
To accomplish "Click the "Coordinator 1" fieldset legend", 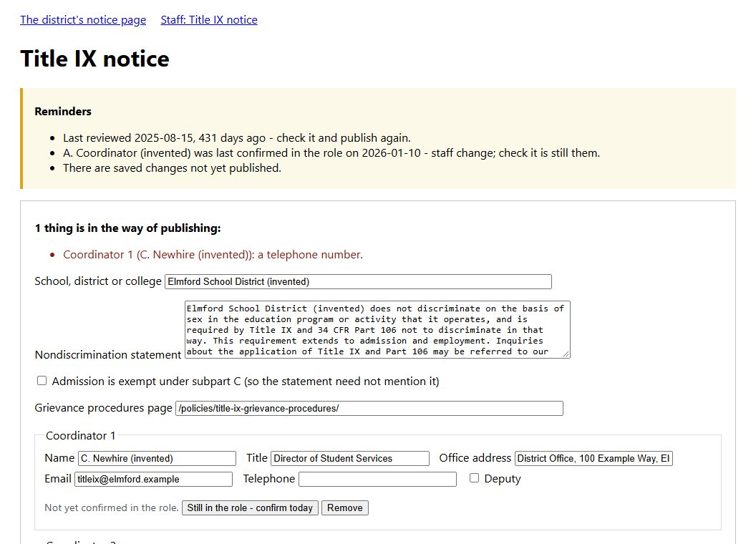I will point(80,435).
